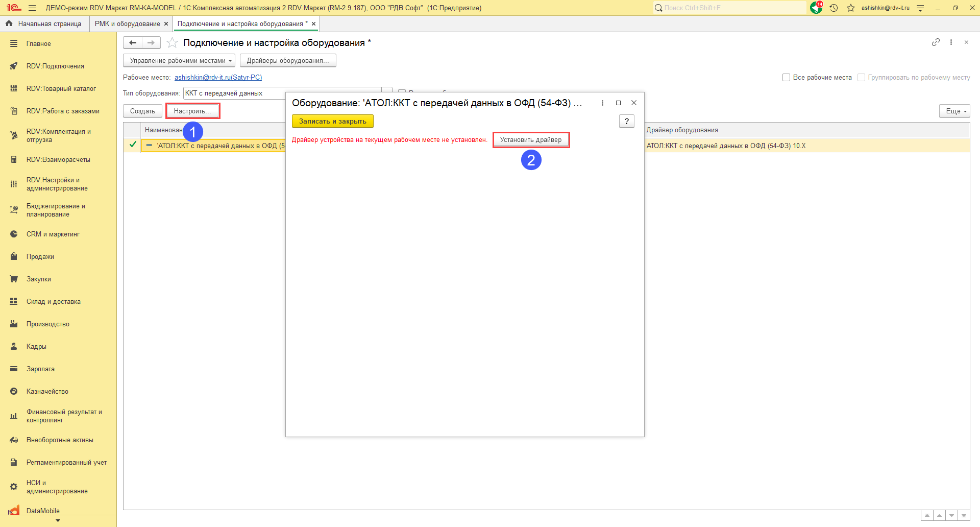
Task: Click the history clock icon in title bar
Action: coord(834,8)
